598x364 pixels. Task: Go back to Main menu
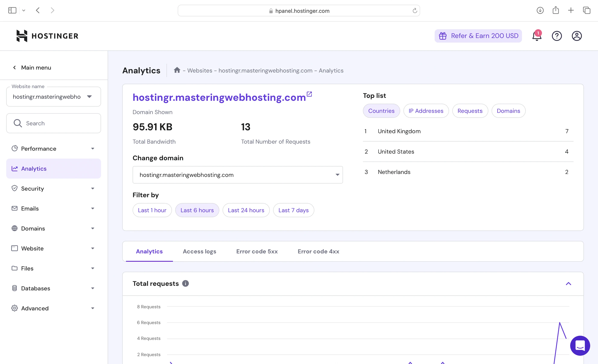coord(32,68)
